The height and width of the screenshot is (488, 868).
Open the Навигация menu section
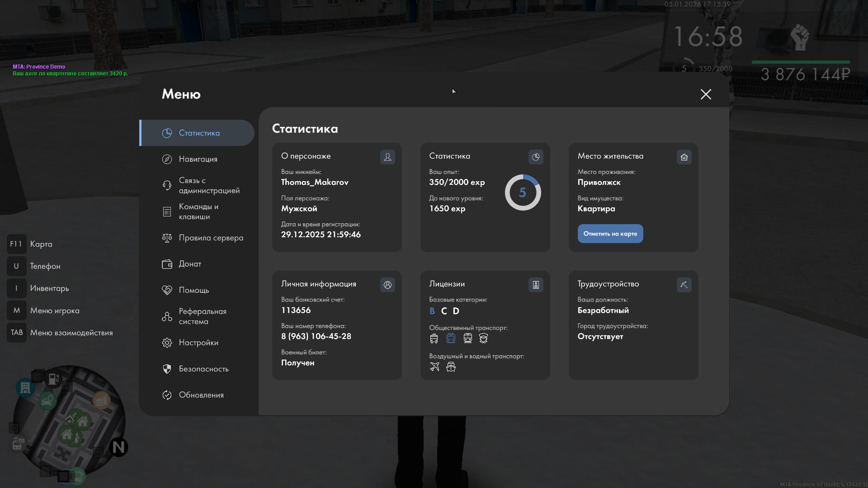pyautogui.click(x=198, y=159)
